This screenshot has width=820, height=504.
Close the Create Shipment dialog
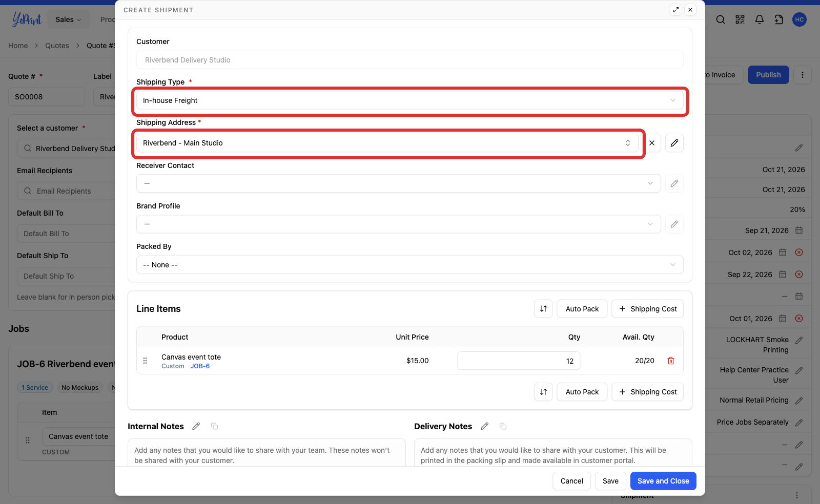point(690,10)
